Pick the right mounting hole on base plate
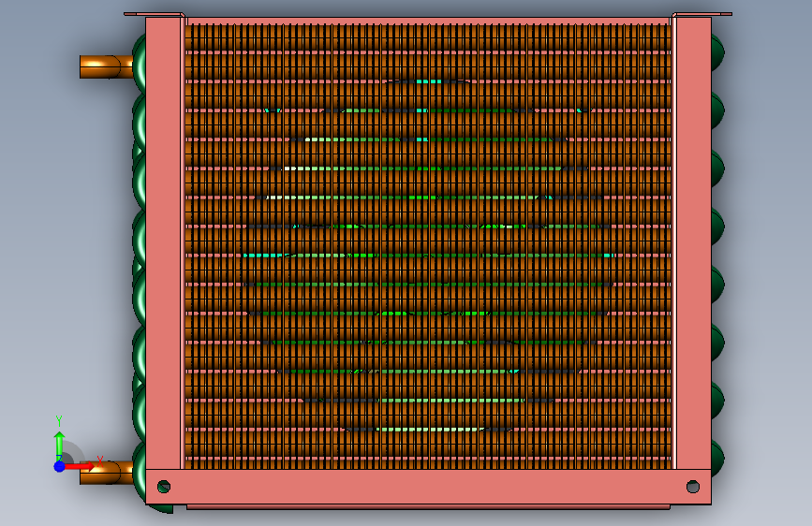The height and width of the screenshot is (526, 812). point(693,487)
